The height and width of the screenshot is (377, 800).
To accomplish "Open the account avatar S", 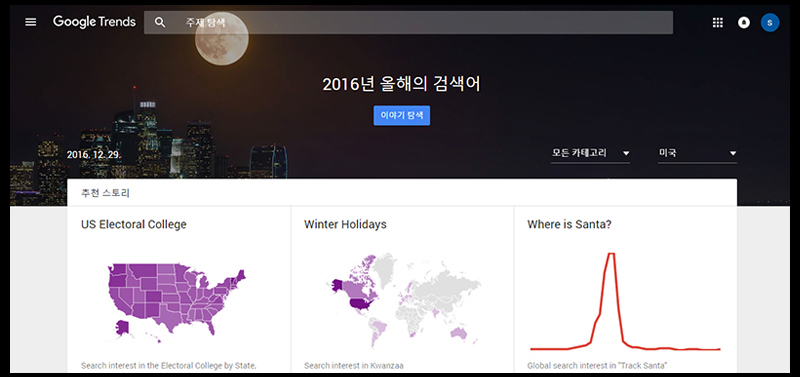I will tap(769, 22).
